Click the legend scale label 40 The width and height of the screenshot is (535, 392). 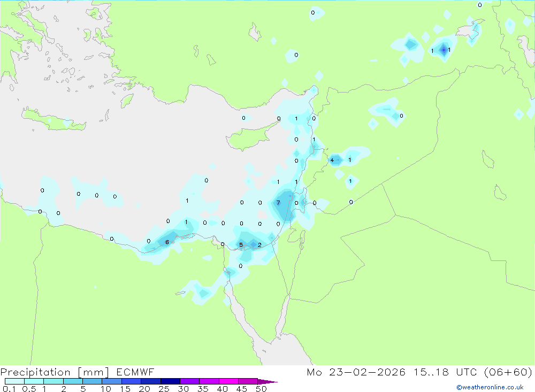[222, 389]
